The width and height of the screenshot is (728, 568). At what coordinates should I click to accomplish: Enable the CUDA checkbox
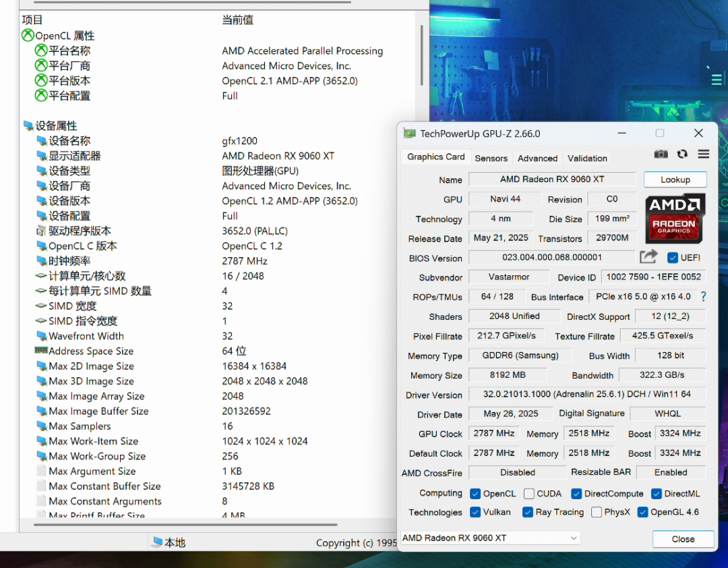click(529, 494)
